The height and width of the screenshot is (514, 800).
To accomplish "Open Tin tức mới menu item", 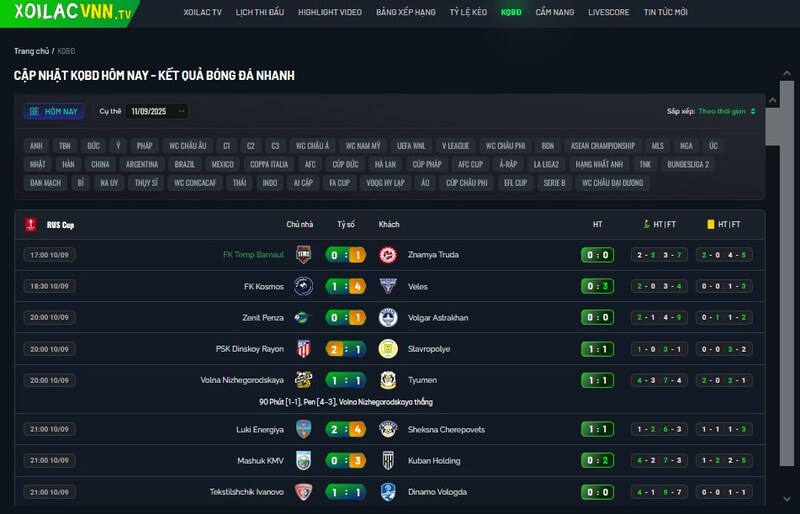I will coord(665,12).
